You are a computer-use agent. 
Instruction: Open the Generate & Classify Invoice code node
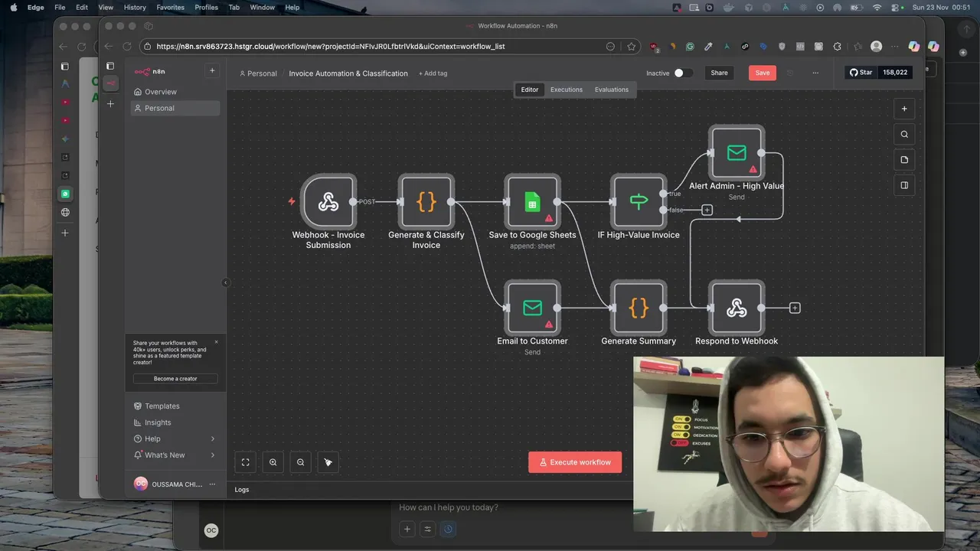(426, 201)
